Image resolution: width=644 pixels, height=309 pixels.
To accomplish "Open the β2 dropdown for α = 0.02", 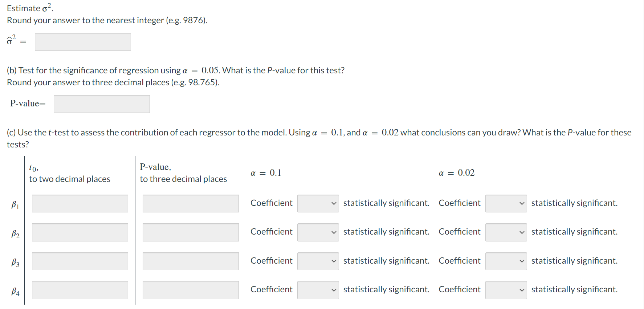I will 506,232.
